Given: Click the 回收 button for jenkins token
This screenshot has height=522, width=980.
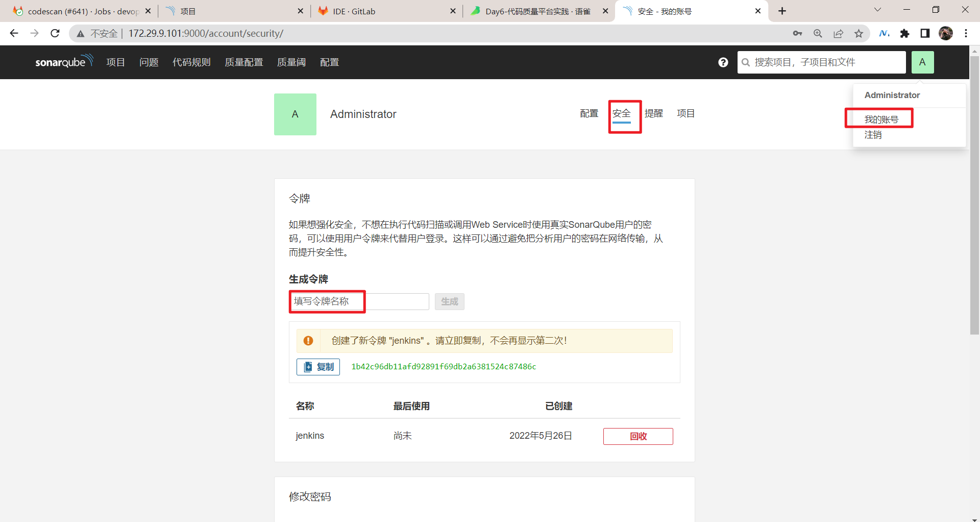Looking at the screenshot, I should [x=638, y=436].
